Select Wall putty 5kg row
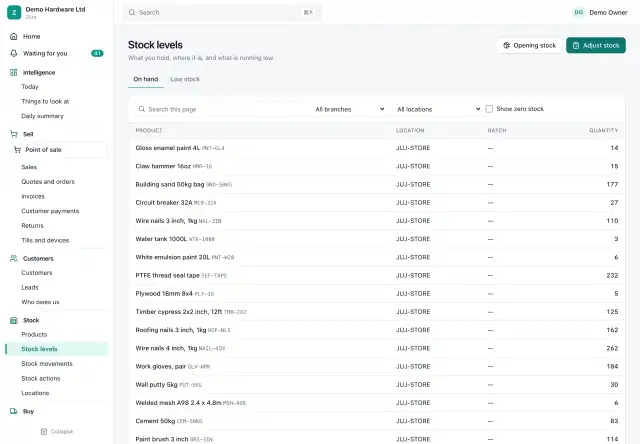The width and height of the screenshot is (640, 444). click(x=376, y=384)
